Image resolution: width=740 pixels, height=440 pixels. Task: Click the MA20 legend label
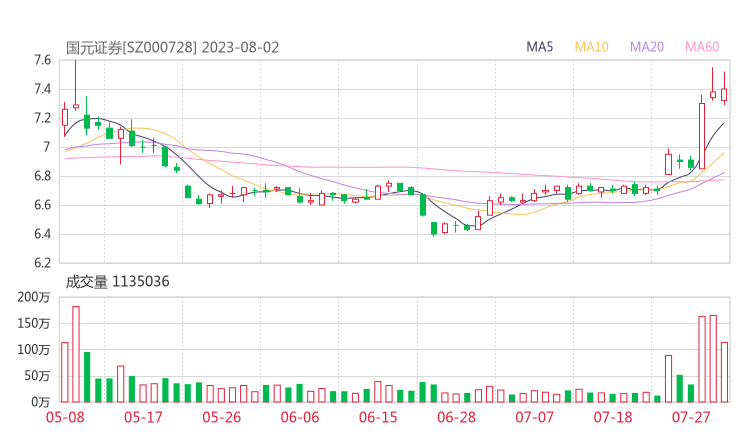point(647,47)
